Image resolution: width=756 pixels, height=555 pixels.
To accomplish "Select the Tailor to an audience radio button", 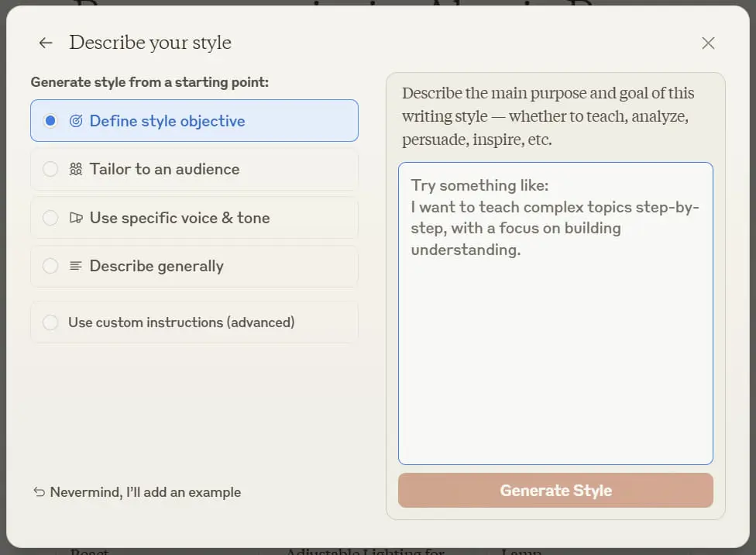I will point(50,169).
